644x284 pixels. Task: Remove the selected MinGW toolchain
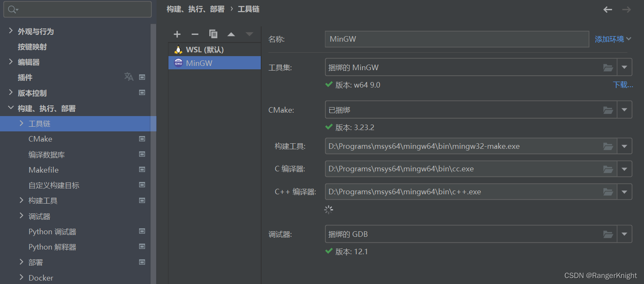[195, 34]
